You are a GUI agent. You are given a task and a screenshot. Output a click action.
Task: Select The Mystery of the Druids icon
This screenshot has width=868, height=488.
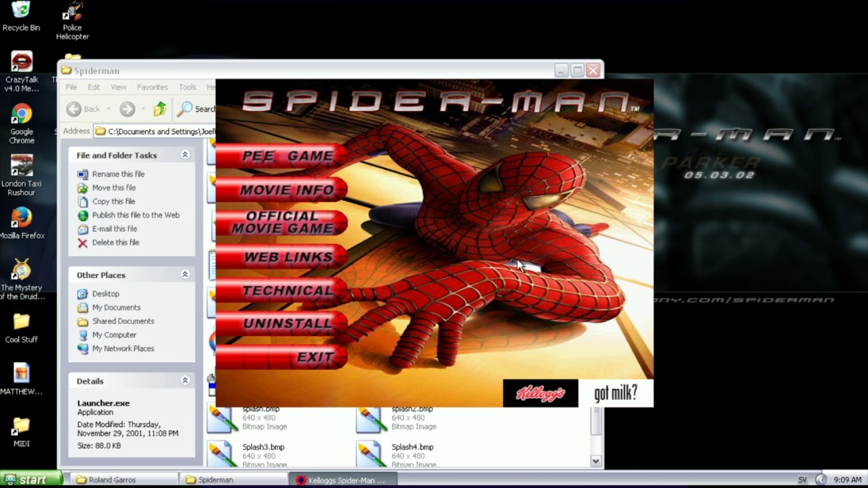point(21,279)
